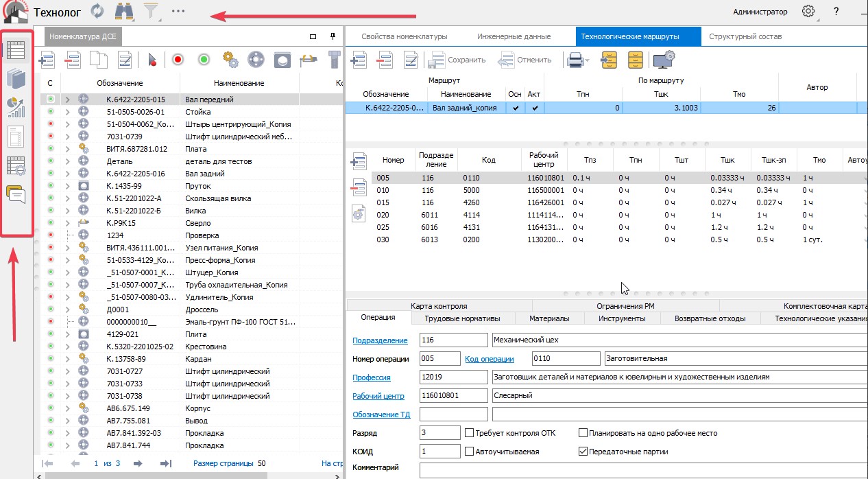868x479 pixels.
Task: Click the printer icon in routes toolbar
Action: point(574,60)
